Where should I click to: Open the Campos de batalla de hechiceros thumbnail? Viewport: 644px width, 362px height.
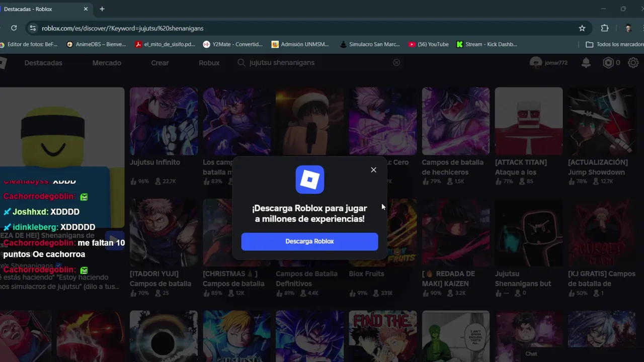456,121
